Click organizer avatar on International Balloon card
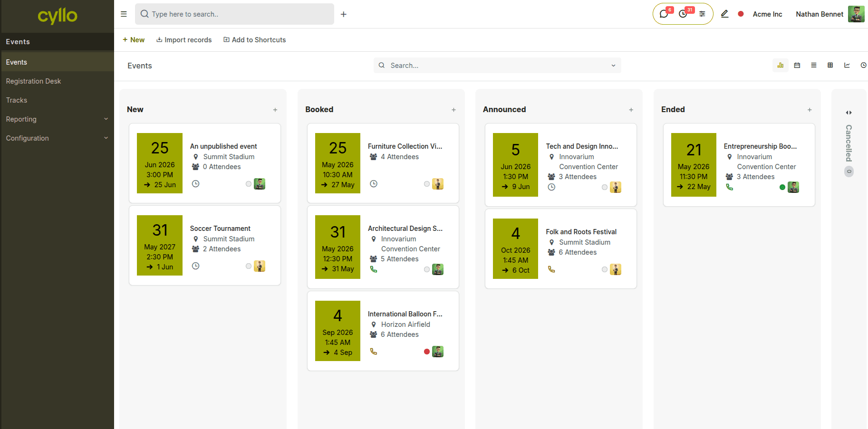Screen dimensions: 868x429 pos(438,352)
